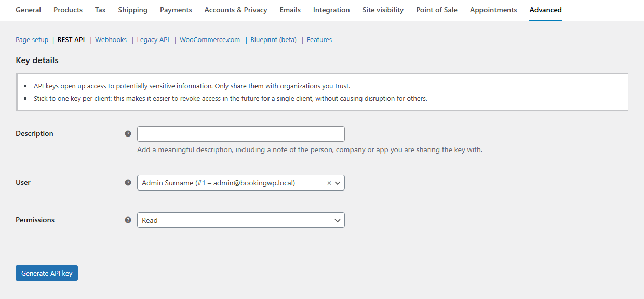Open the Permissions dropdown arrow
This screenshot has width=644, height=299.
pos(338,220)
